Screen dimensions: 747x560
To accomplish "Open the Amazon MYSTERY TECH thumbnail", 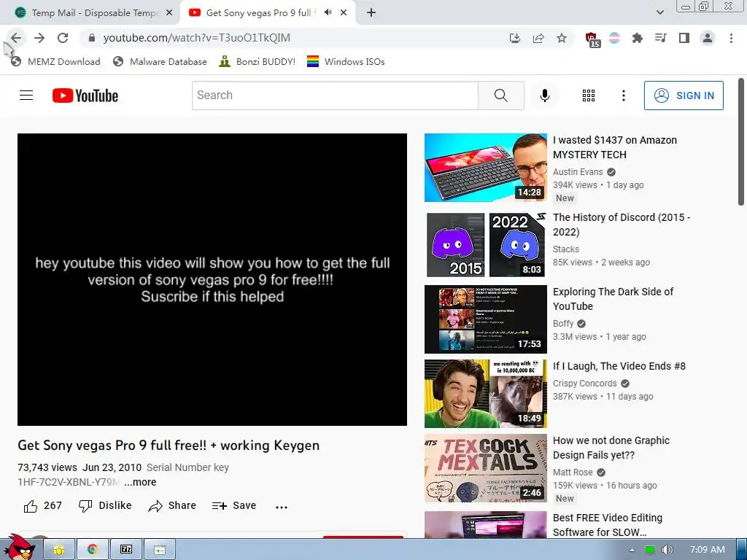I will pyautogui.click(x=485, y=168).
